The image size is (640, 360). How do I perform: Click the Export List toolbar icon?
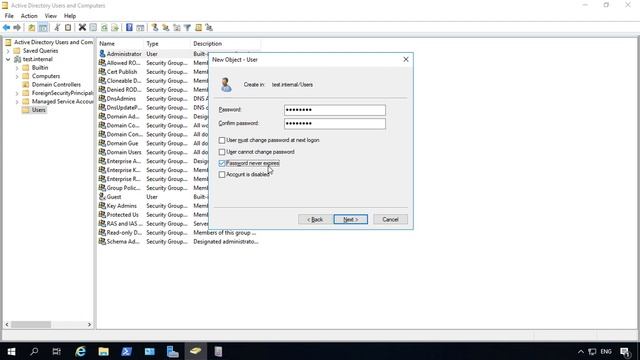(x=115, y=27)
